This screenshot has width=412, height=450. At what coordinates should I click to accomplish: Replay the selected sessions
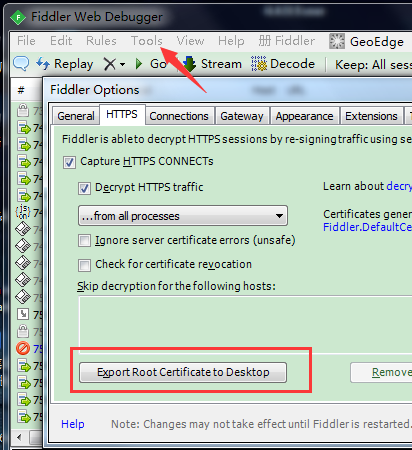[x=65, y=64]
